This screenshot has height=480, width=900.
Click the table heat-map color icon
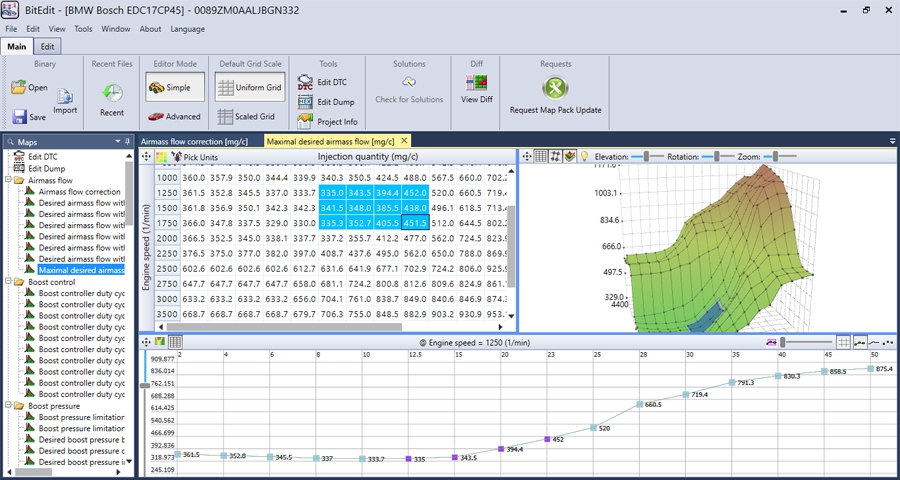161,156
